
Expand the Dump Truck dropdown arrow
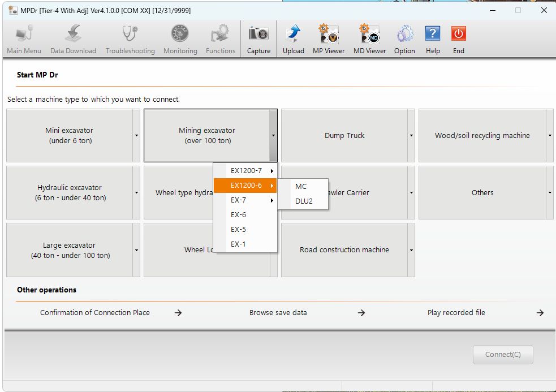(x=411, y=136)
